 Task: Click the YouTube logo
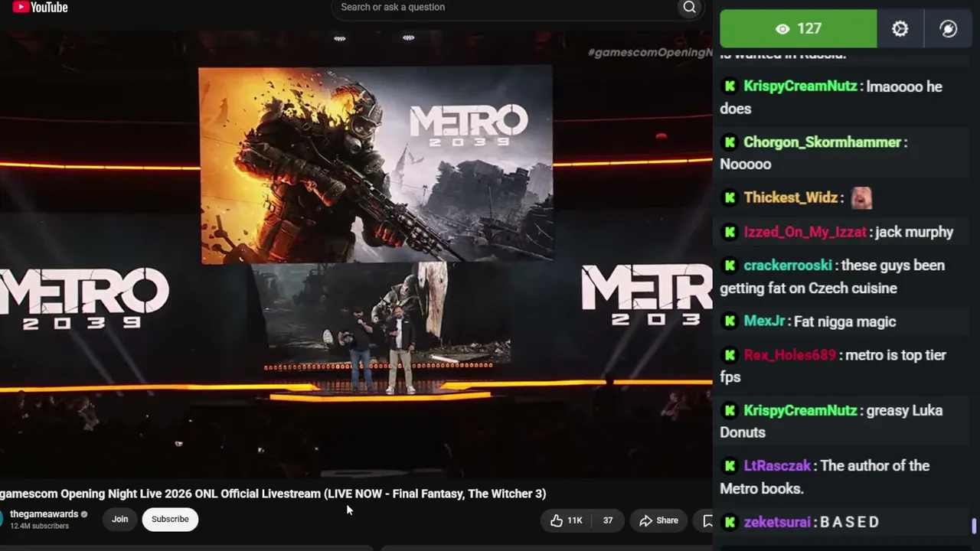click(x=40, y=8)
